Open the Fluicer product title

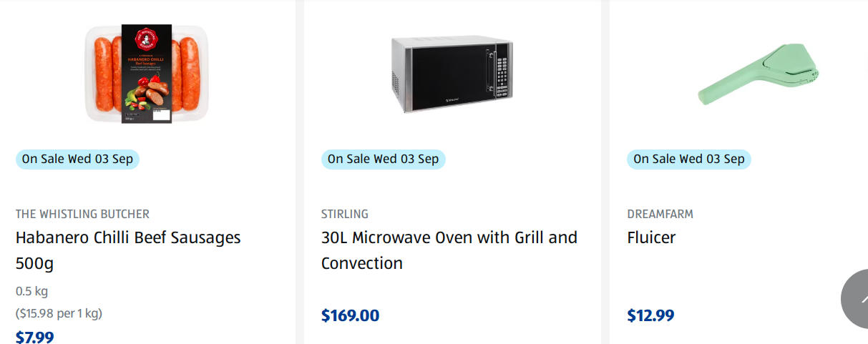pyautogui.click(x=651, y=237)
